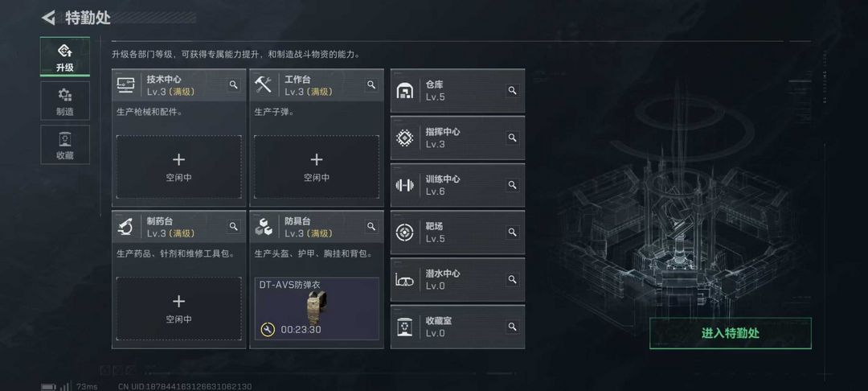
Task: Open the 收藏 tab
Action: point(65,145)
